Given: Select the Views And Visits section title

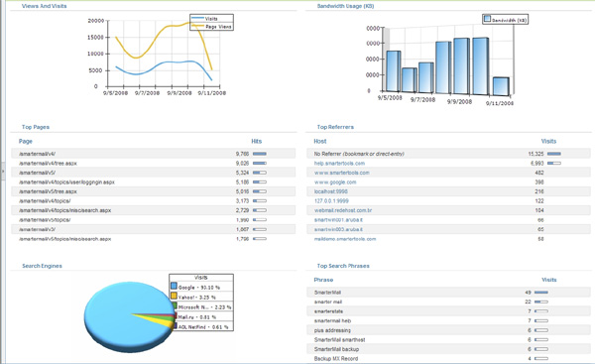Looking at the screenshot, I should 44,6.
